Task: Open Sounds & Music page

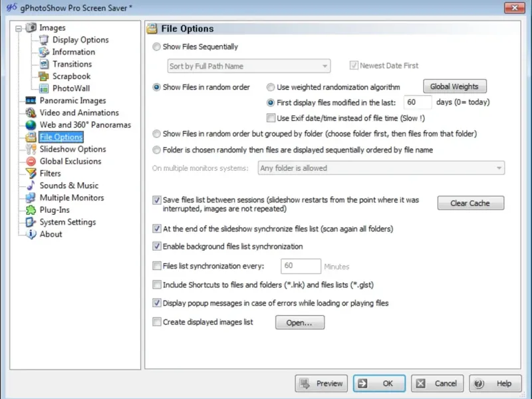Action: [69, 186]
